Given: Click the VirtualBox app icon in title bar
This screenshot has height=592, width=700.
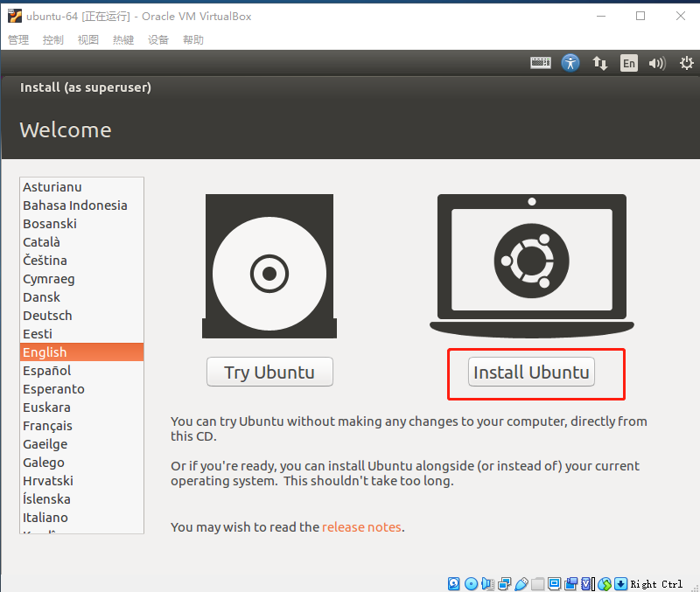Looking at the screenshot, I should coord(15,16).
